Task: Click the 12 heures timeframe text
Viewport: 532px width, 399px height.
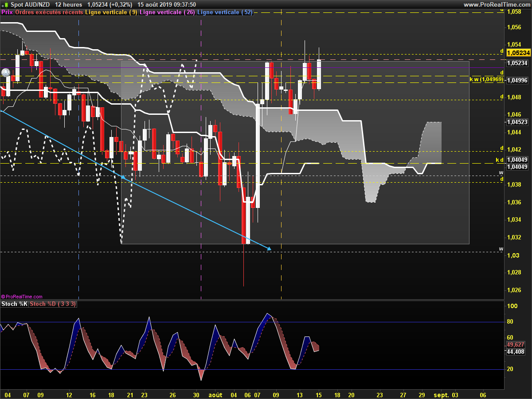Action: (69, 4)
